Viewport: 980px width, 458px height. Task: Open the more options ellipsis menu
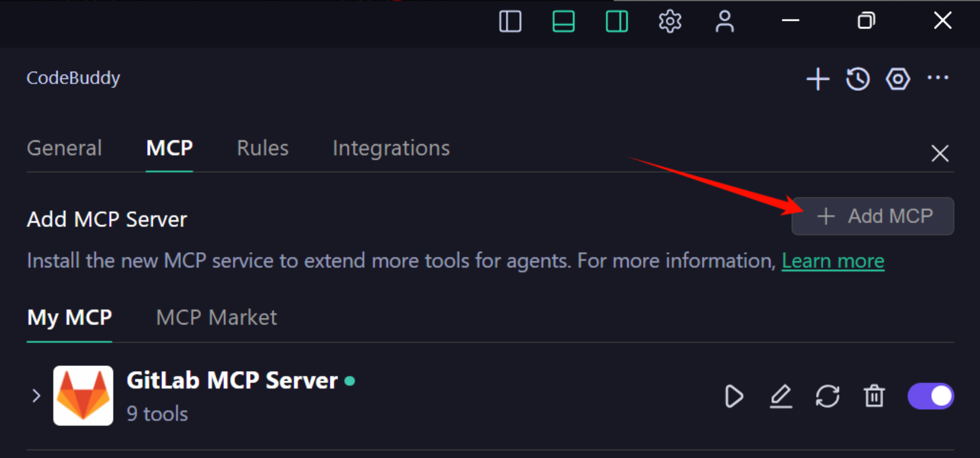pos(938,78)
